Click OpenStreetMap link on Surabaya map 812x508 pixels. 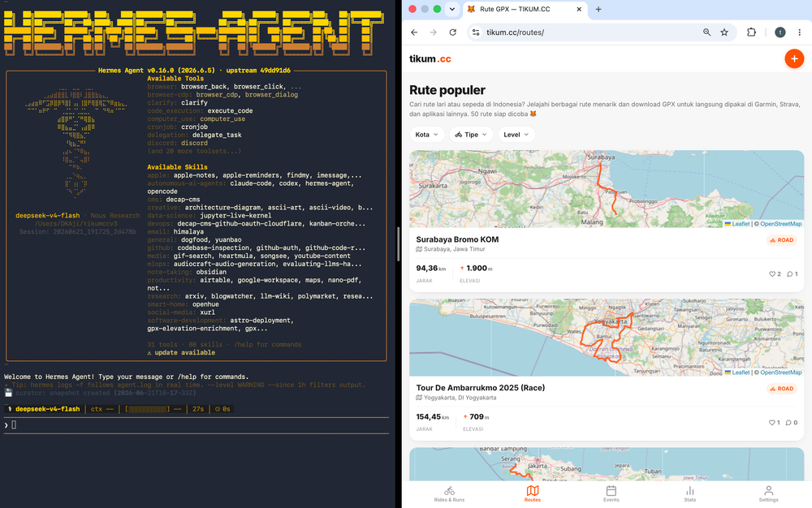[780, 224]
